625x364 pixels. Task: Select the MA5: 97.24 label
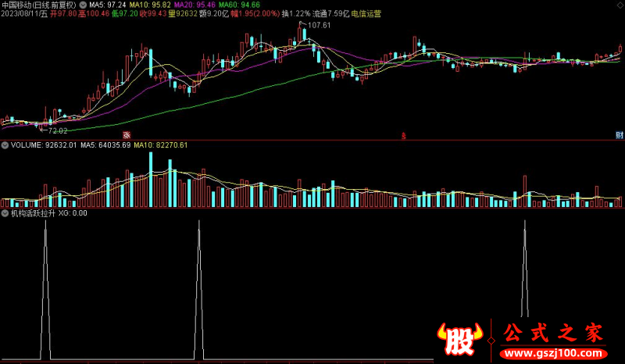[x=108, y=5]
